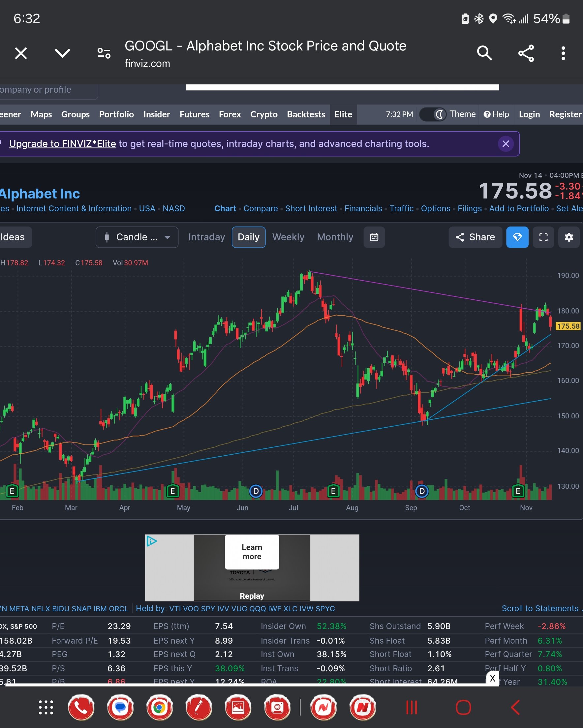Tap the browser search magnifier icon
This screenshot has height=728, width=583.
484,53
